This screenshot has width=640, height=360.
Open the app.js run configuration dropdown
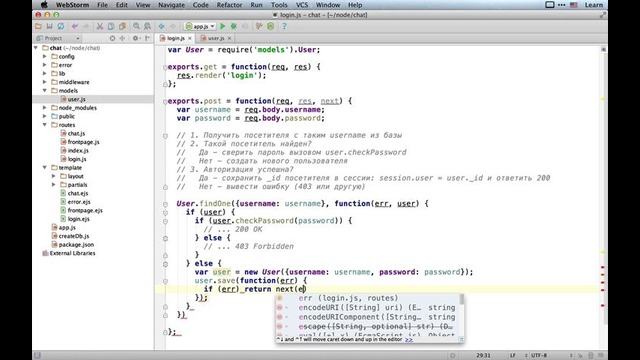200,27
